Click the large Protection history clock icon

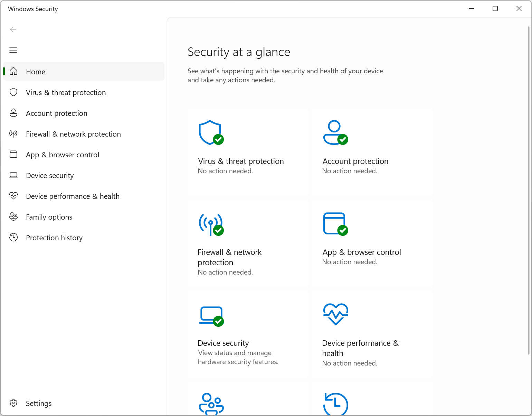(x=335, y=404)
